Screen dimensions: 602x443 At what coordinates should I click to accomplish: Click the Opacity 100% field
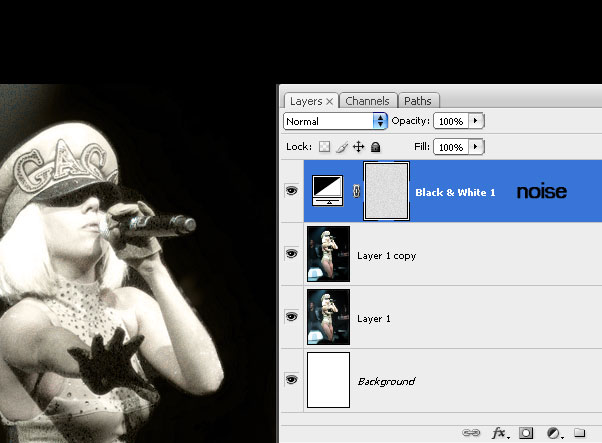click(451, 121)
